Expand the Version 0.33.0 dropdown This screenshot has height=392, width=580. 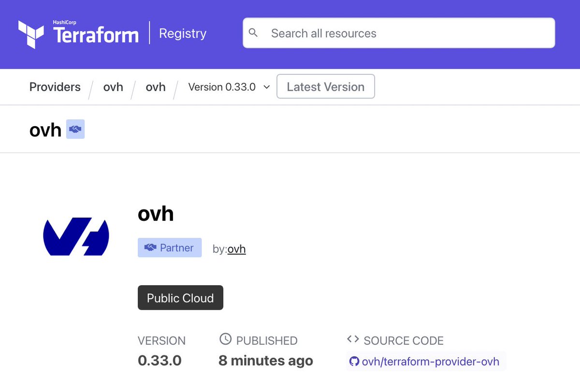(x=229, y=87)
